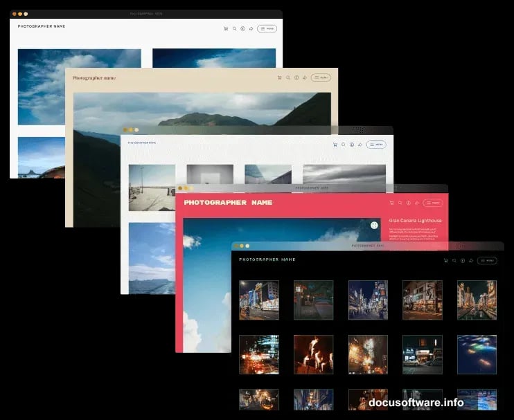Open the cart icon in black window

pos(446,261)
